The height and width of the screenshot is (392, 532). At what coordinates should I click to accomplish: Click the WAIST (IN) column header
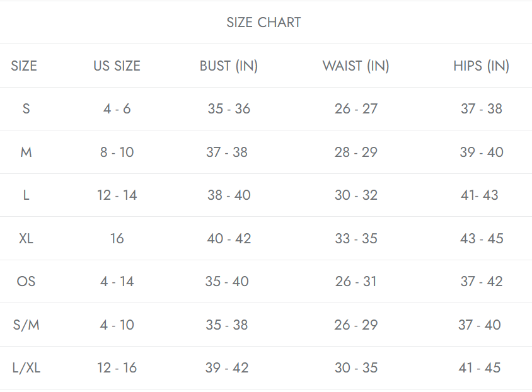point(356,66)
